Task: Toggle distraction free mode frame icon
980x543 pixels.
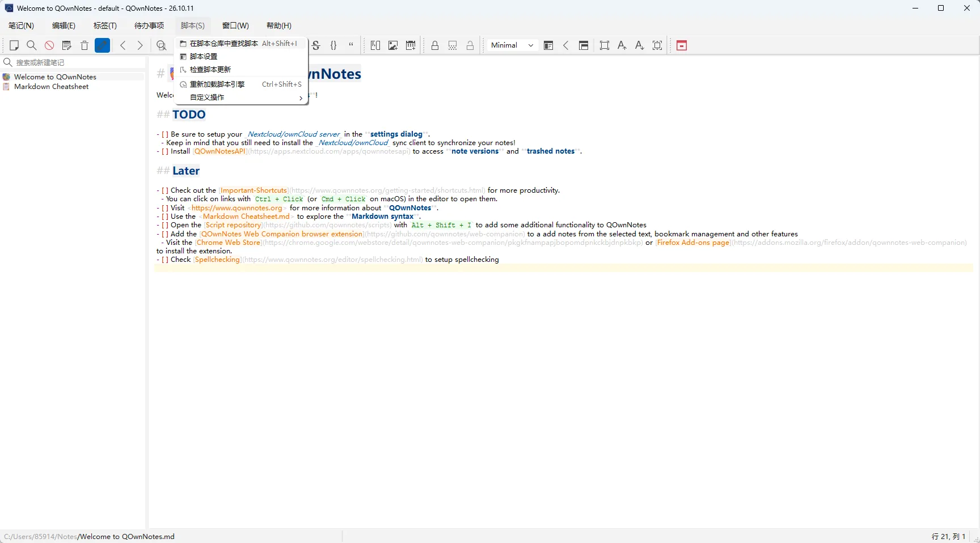Action: (x=605, y=45)
